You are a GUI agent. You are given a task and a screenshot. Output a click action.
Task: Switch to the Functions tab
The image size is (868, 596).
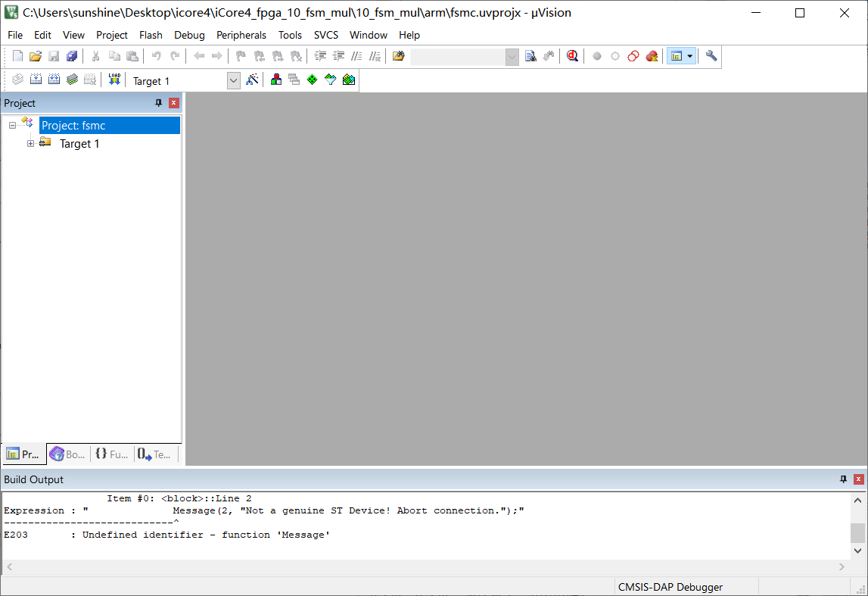pos(111,454)
